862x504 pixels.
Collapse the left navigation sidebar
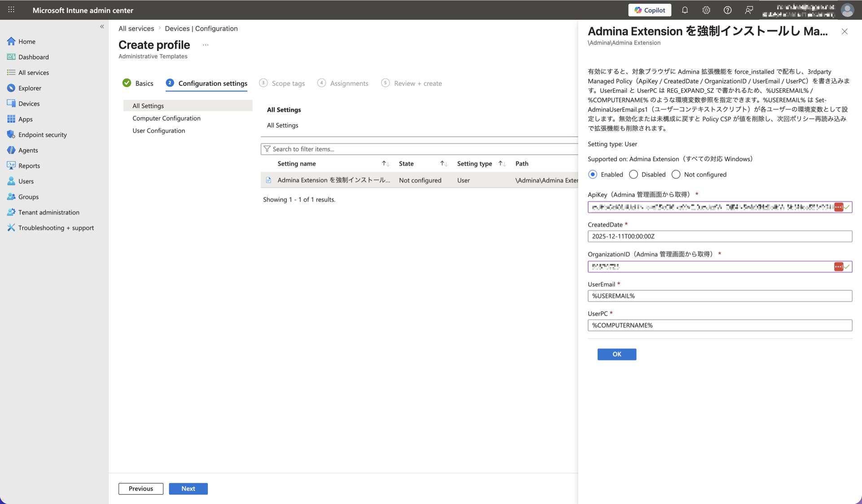(102, 26)
